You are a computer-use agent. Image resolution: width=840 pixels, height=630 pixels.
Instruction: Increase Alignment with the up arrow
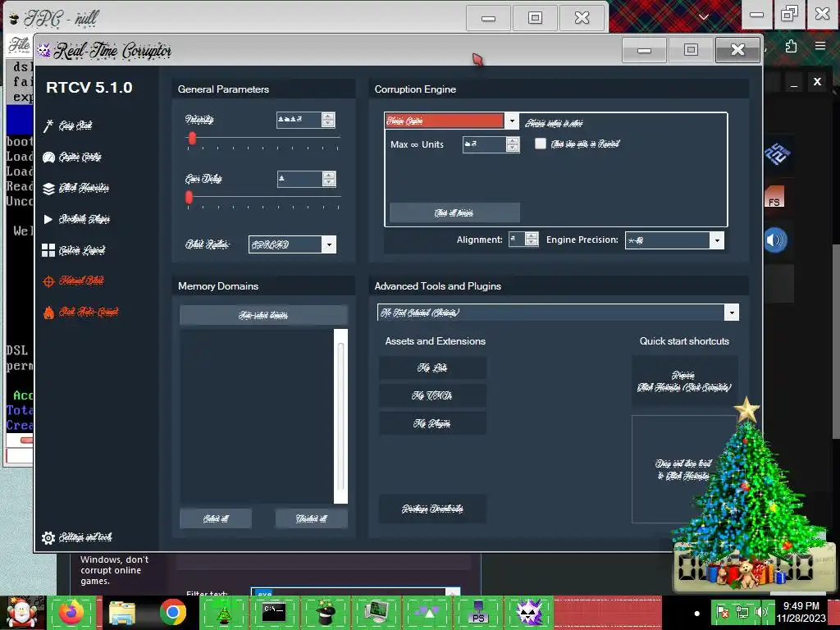click(x=532, y=235)
